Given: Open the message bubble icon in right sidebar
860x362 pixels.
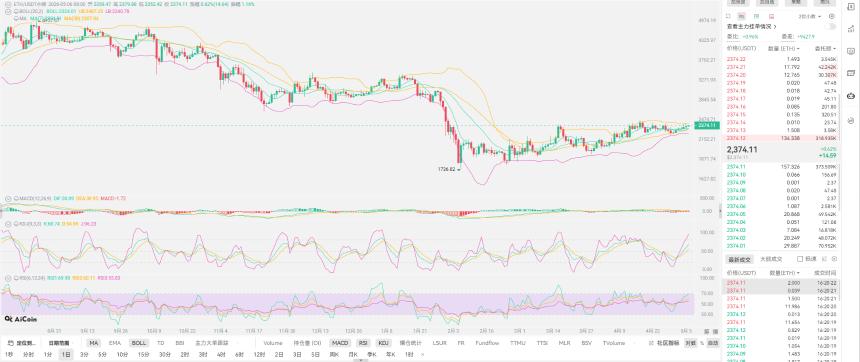Looking at the screenshot, I should (x=851, y=51).
